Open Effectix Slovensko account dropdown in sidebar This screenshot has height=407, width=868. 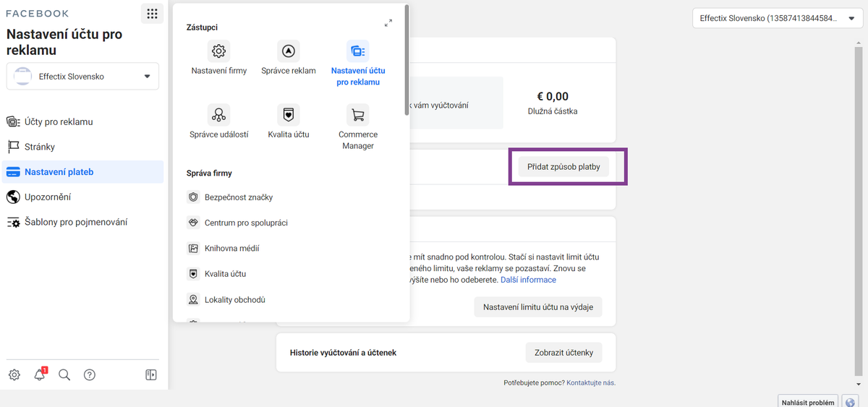point(82,76)
